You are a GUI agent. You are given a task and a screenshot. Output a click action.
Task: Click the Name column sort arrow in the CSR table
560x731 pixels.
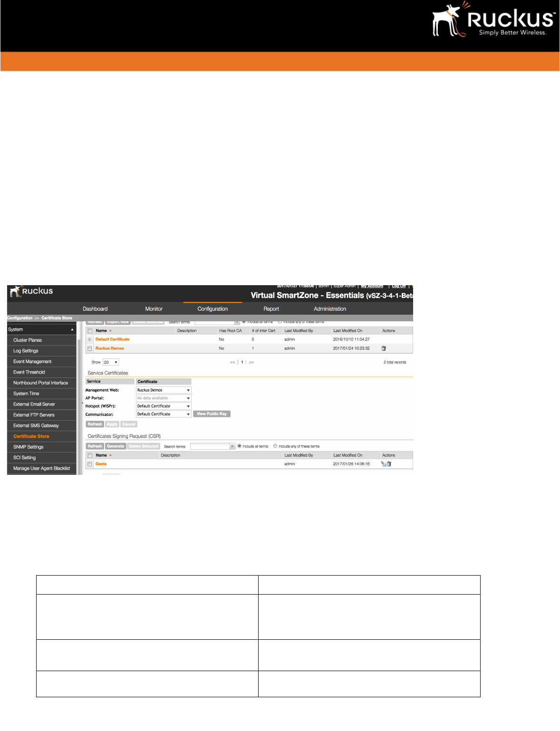(x=110, y=455)
